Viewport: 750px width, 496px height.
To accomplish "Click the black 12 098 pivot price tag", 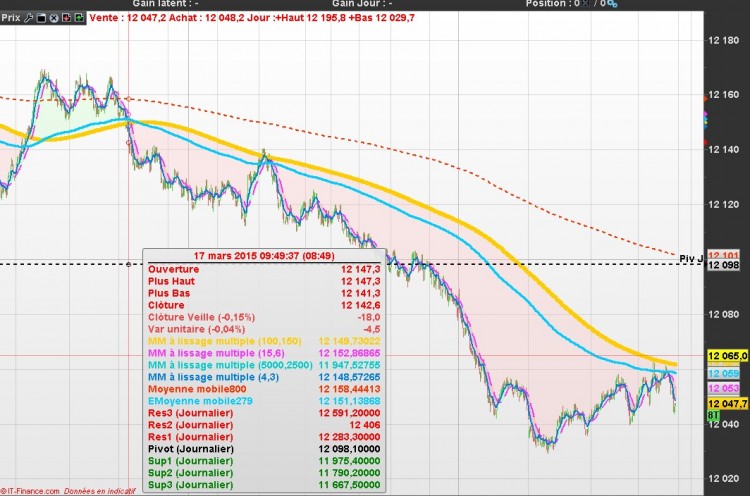I will pos(723,265).
